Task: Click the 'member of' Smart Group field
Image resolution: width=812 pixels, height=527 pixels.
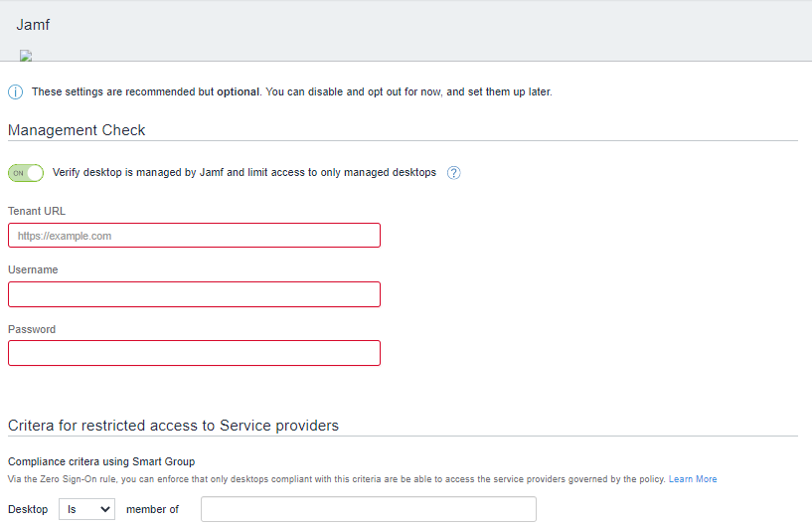Action: tap(368, 509)
